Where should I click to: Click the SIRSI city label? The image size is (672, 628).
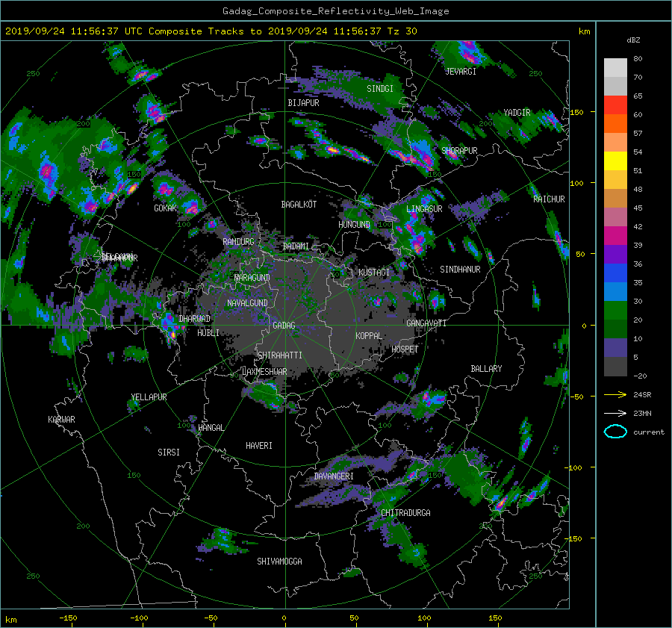point(169,453)
